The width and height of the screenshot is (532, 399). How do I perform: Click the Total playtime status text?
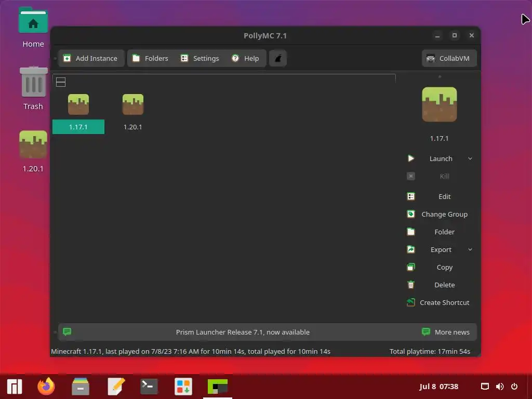point(430,352)
